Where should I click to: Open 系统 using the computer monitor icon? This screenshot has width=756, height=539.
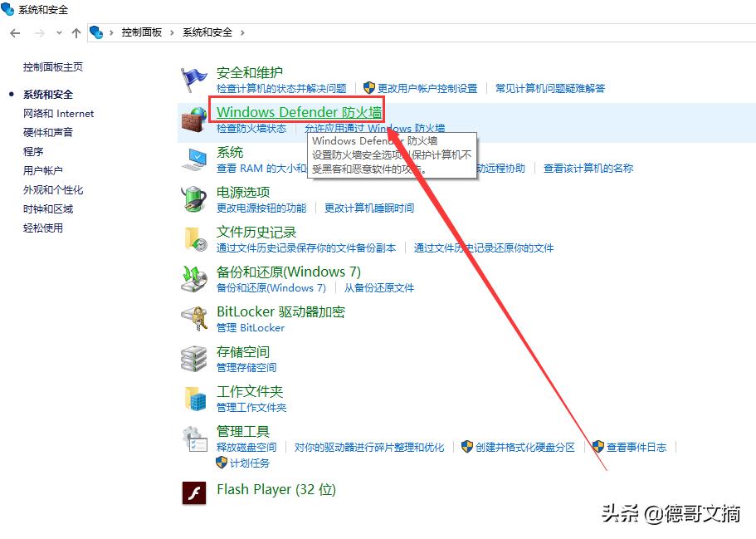coord(194,158)
